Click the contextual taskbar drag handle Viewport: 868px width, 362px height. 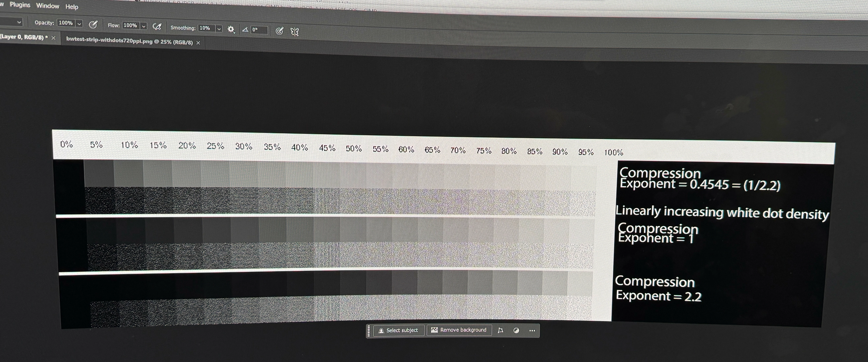point(368,331)
